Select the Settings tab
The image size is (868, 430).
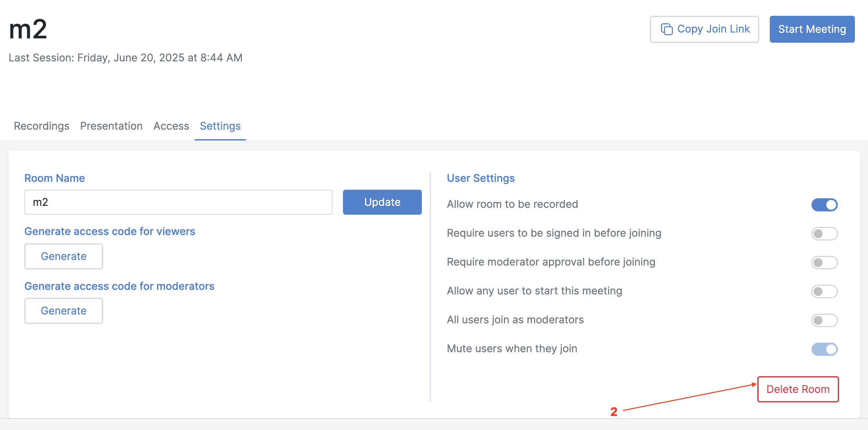click(x=220, y=126)
